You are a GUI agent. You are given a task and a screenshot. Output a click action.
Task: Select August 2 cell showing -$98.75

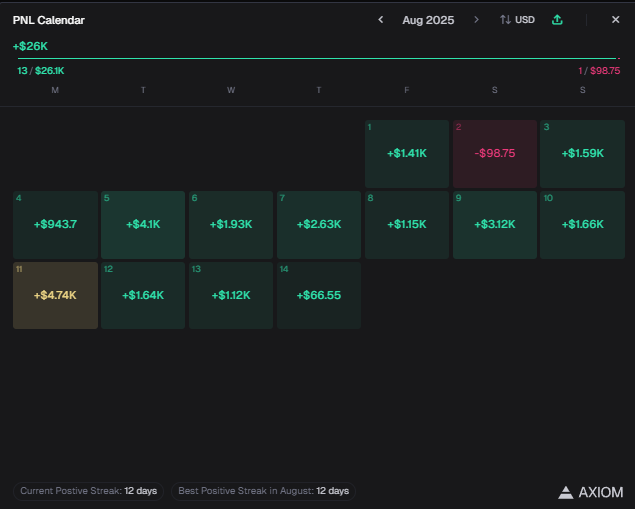[494, 153]
